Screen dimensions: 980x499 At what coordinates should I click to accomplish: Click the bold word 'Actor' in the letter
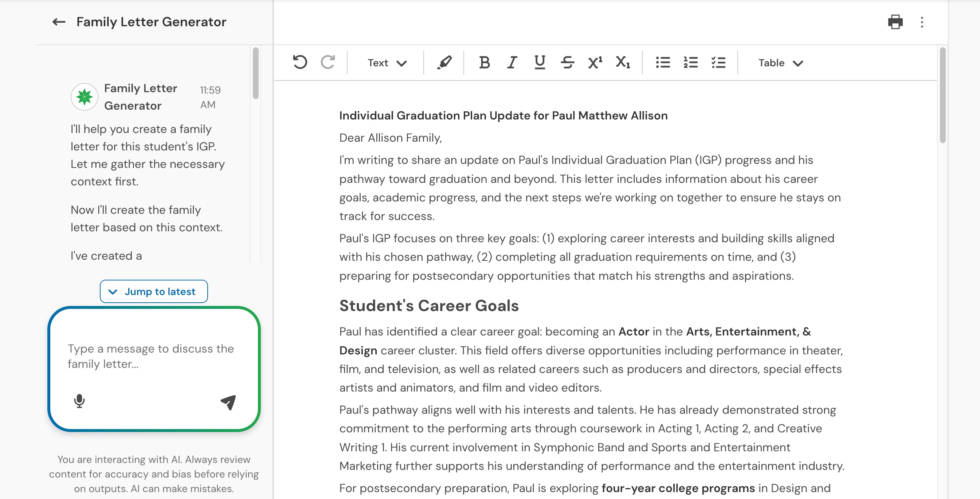coord(634,331)
